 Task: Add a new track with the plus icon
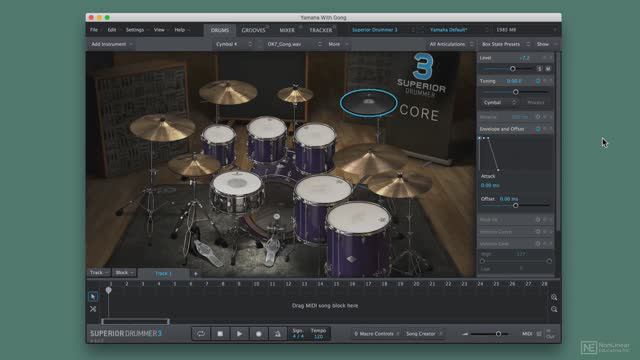click(196, 273)
